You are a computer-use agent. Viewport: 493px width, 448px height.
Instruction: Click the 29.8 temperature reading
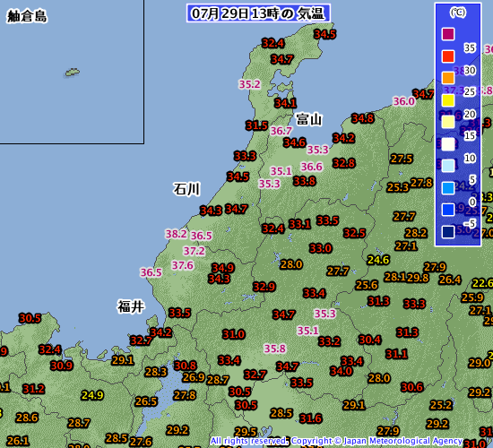[x=418, y=278]
